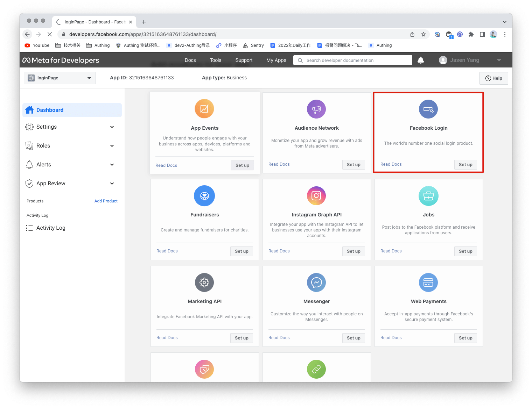The width and height of the screenshot is (532, 408).
Task: Open the Add Product link
Action: tap(106, 201)
